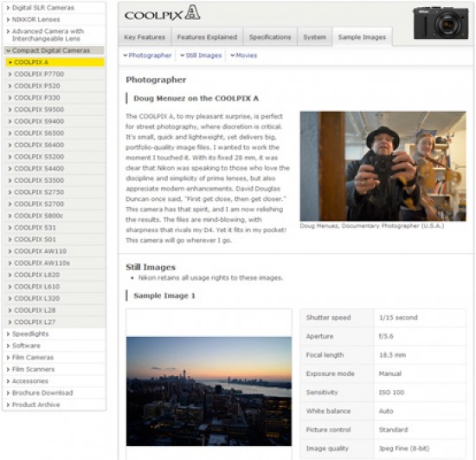Open COOLPIX S5200 in the sidebar
This screenshot has width=476, height=460.
pyautogui.click(x=55, y=157)
